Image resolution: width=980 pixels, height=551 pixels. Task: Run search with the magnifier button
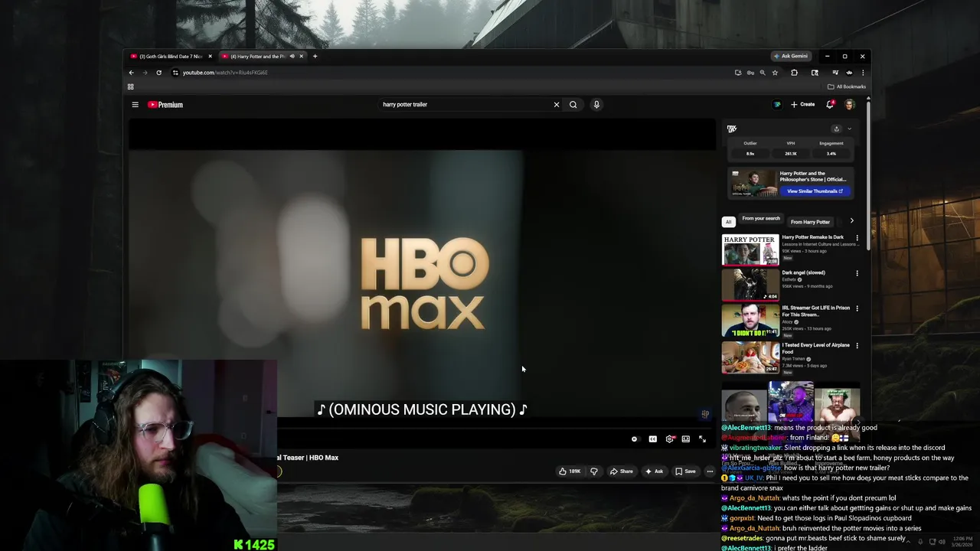[573, 105]
